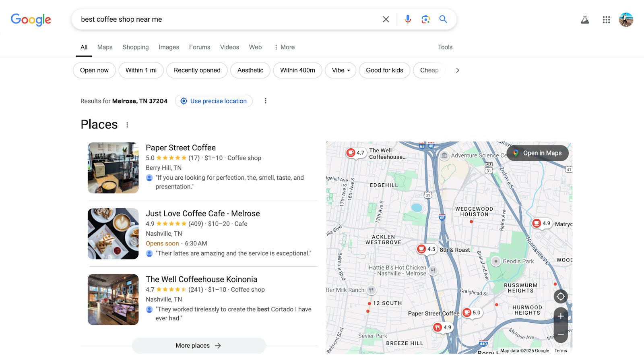Enable the "Open now" filter
This screenshot has width=644, height=363.
pyautogui.click(x=94, y=70)
